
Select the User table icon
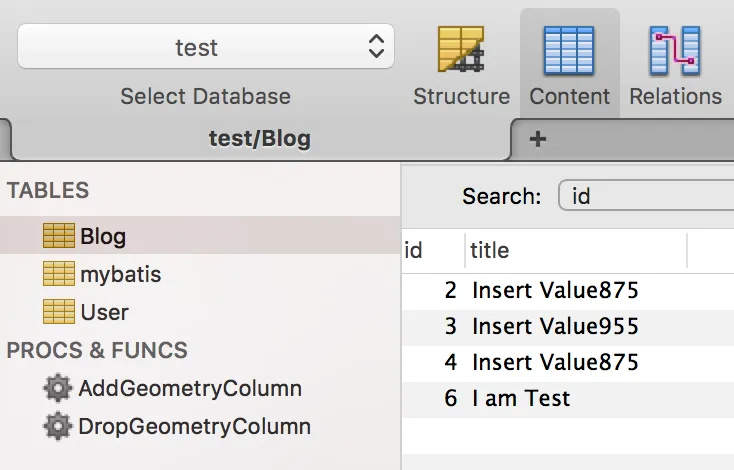coord(59,311)
